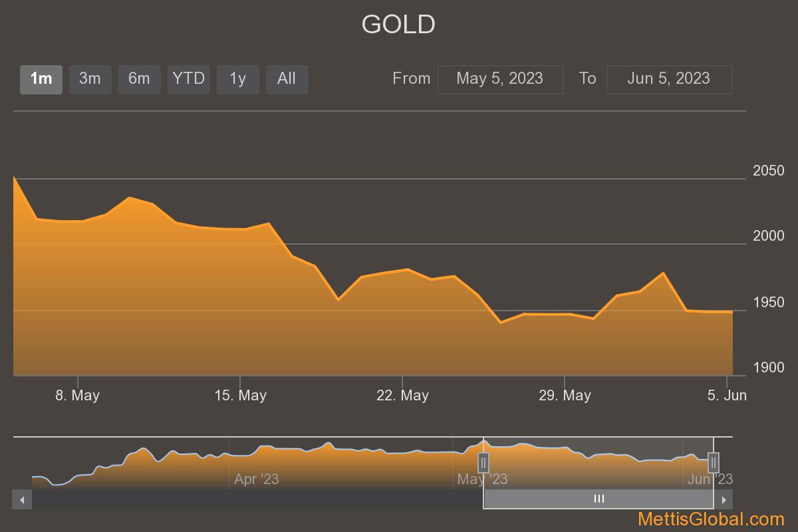Select the 1m zoom range
Viewport: 798px width, 532px height.
[x=41, y=79]
